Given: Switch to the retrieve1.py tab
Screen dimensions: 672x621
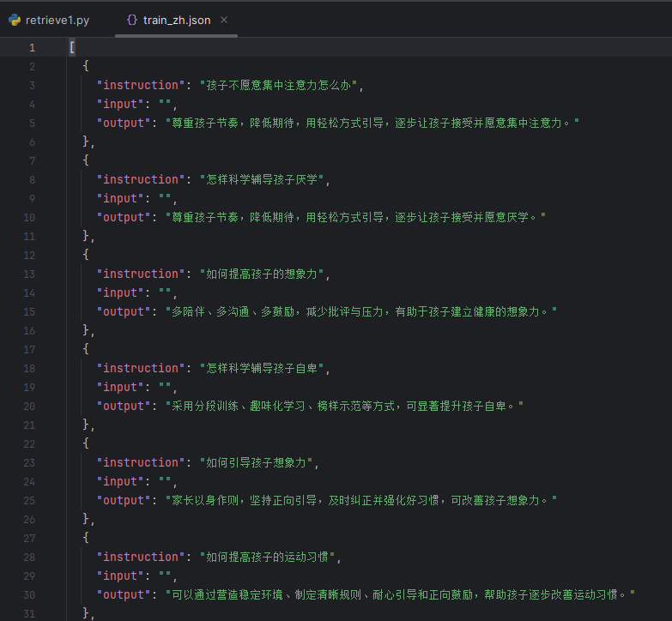Looking at the screenshot, I should [49, 20].
